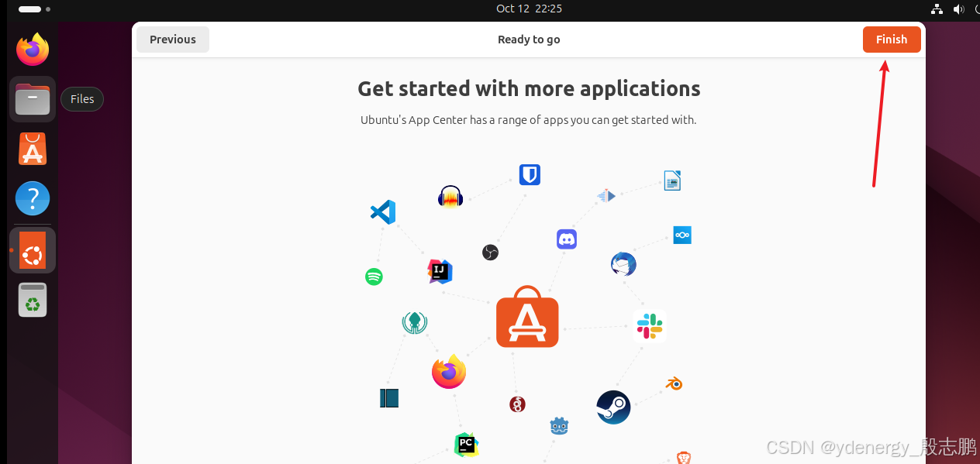The image size is (980, 464).
Task: Click the large orange App Center bag
Action: [x=527, y=317]
